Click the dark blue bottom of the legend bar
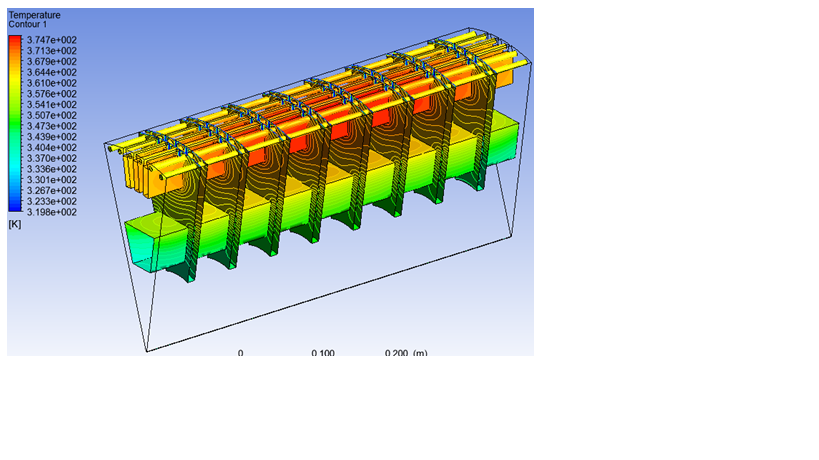This screenshot has height=460, width=819. pos(16,210)
